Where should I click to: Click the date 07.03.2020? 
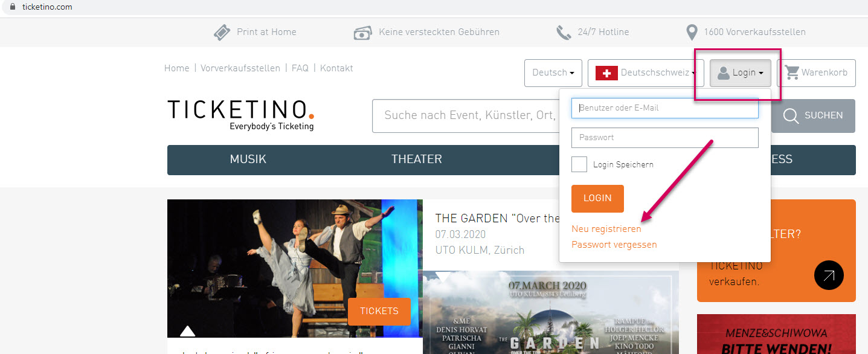tap(460, 234)
